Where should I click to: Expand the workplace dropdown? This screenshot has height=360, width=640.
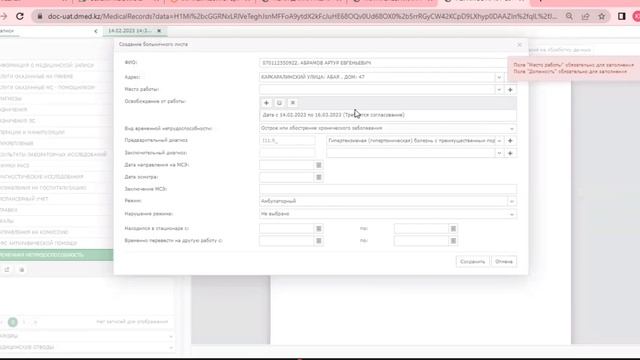coord(499,89)
